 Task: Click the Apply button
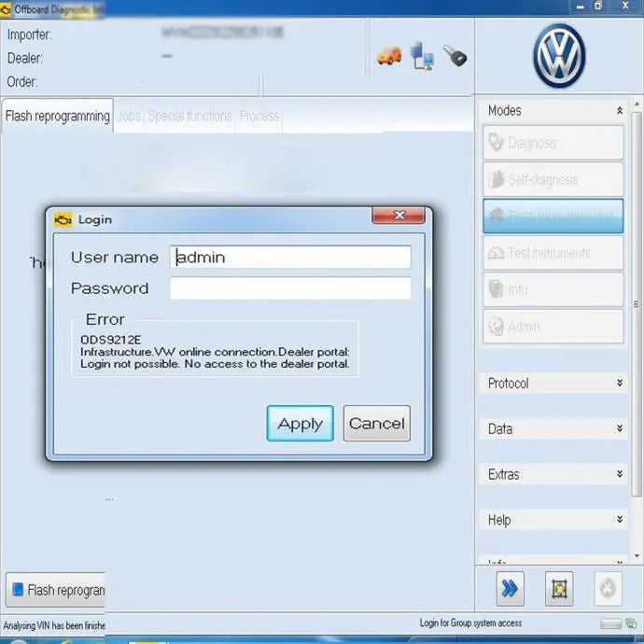(x=301, y=424)
